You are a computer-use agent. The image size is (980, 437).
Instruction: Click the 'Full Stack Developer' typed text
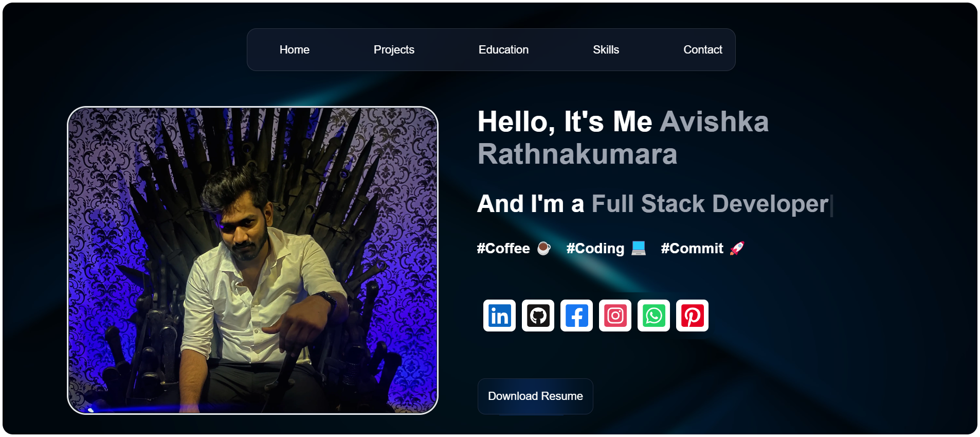pyautogui.click(x=710, y=204)
